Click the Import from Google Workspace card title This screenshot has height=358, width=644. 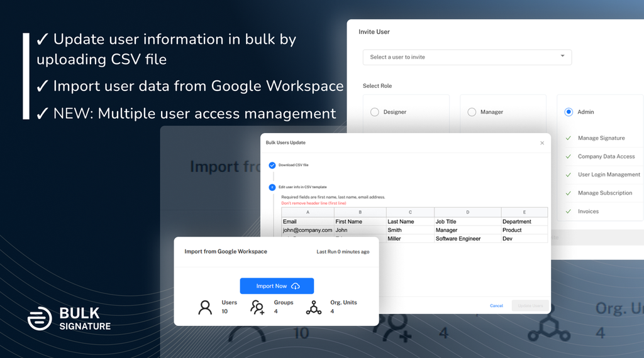point(226,251)
